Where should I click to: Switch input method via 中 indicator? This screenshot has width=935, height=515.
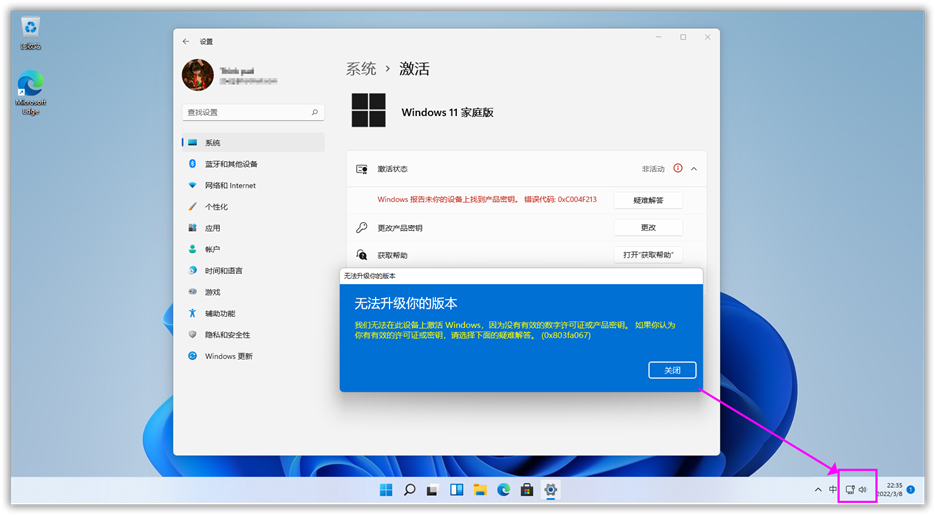833,490
